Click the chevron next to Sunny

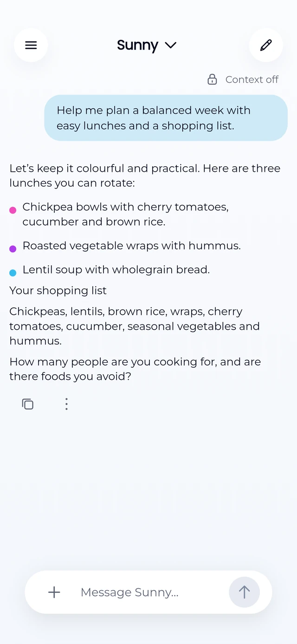pyautogui.click(x=171, y=45)
